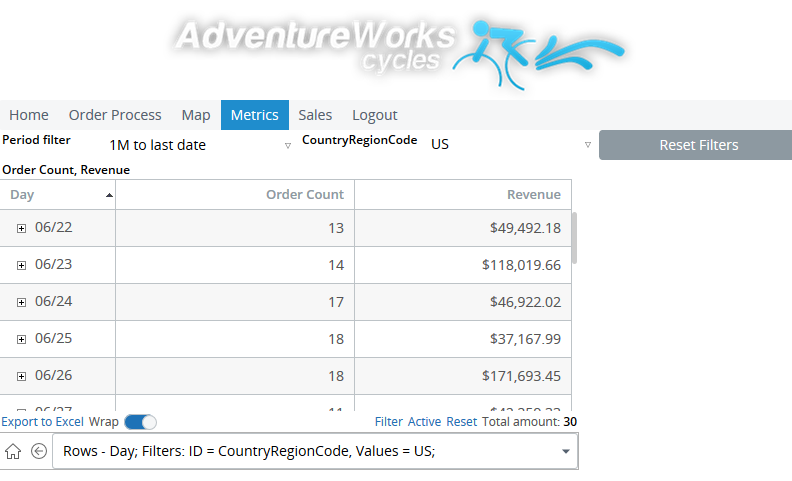Switch to the Sales tab
This screenshot has height=481, width=792.
click(315, 115)
